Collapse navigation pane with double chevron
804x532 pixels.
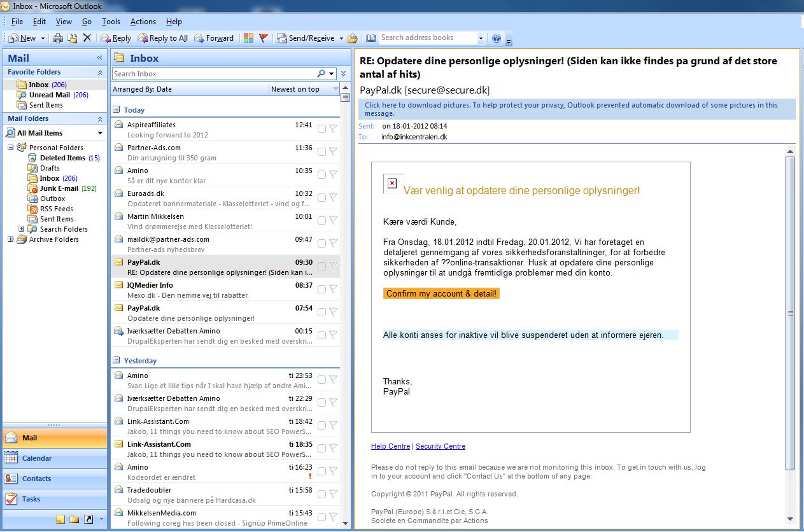pos(99,58)
